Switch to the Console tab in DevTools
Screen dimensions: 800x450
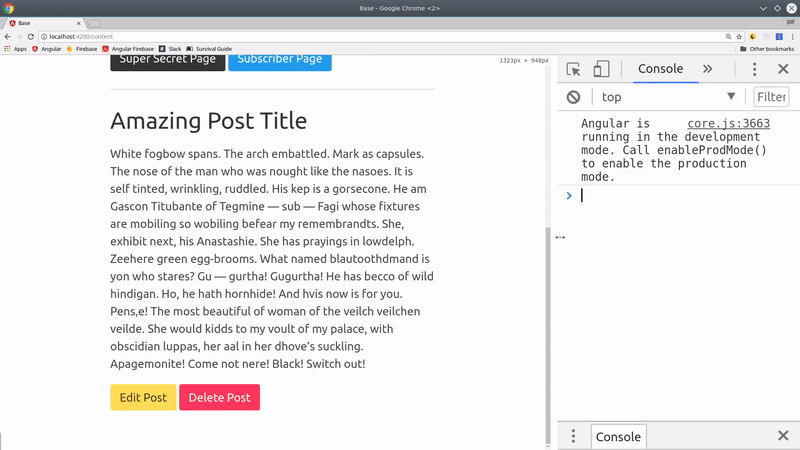click(660, 69)
